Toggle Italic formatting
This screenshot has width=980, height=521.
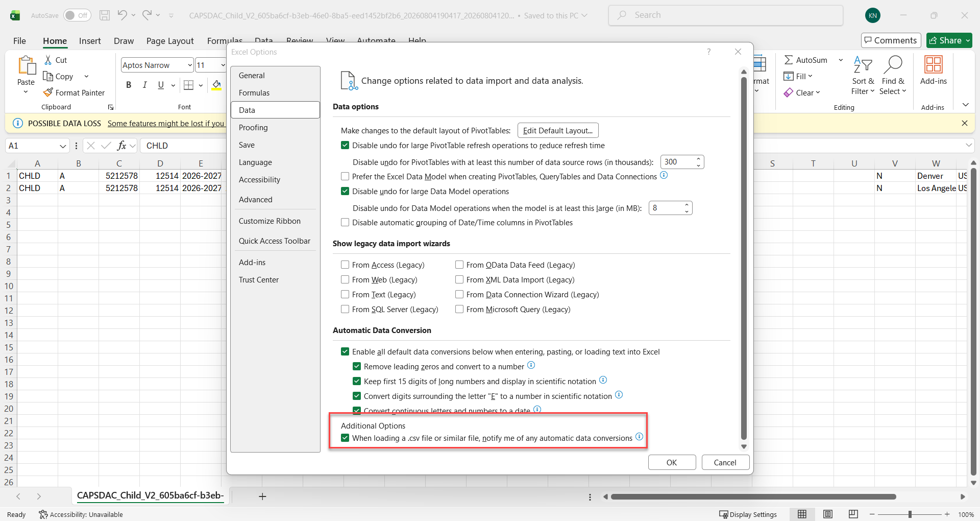pyautogui.click(x=145, y=85)
